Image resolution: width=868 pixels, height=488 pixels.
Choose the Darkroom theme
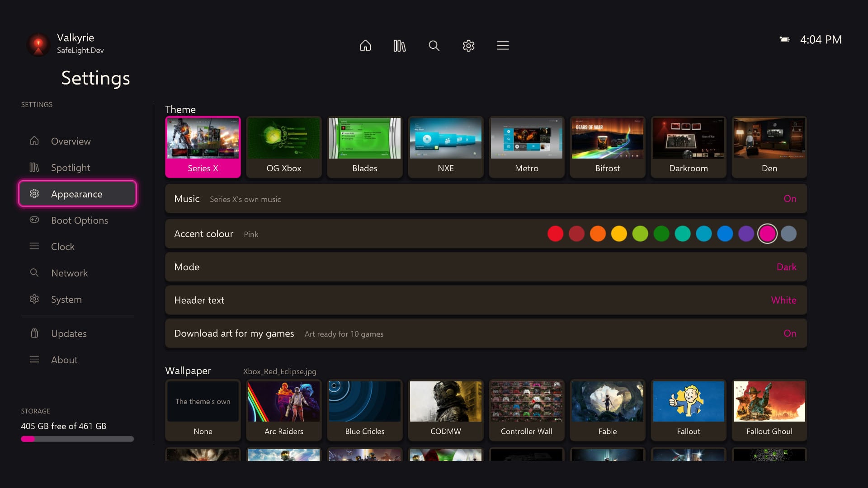tap(689, 147)
